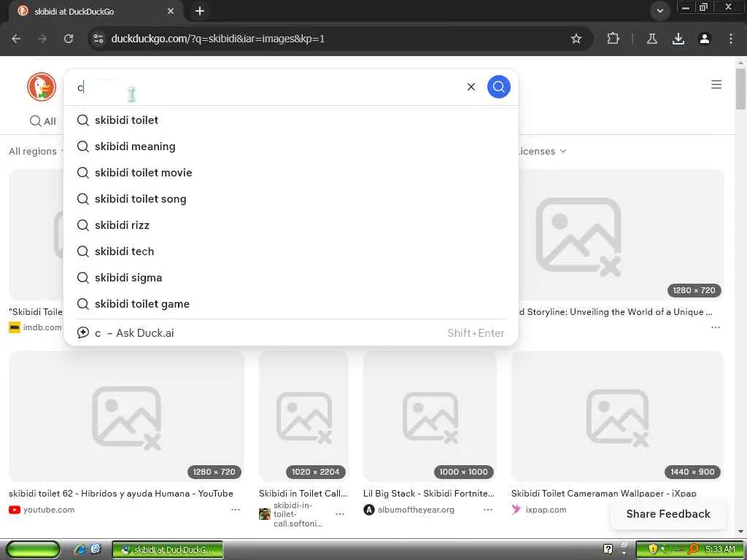Click 'skibidi toilet 62 - Híbridos y ayuda Humana' title
The image size is (747, 560).
(x=121, y=494)
